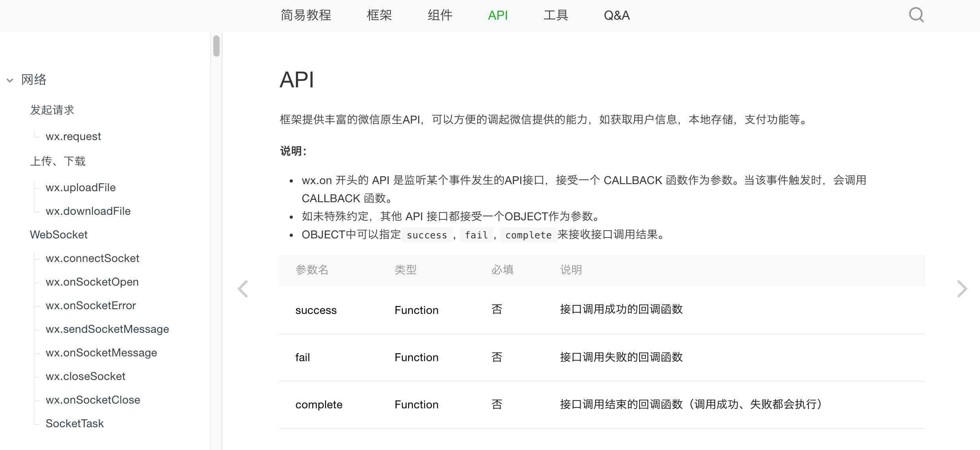Click 否 in the complete row
This screenshot has height=450, width=980.
tap(497, 404)
